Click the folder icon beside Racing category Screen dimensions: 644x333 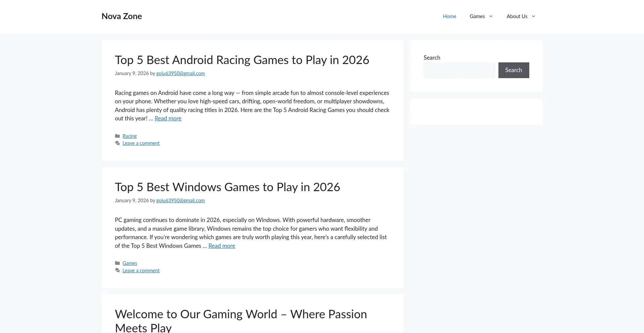(117, 136)
